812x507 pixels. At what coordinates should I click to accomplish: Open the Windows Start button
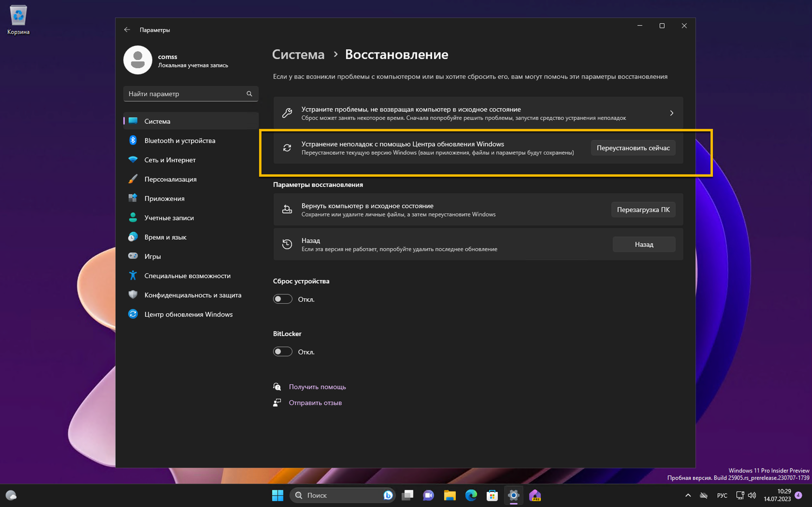click(x=278, y=495)
